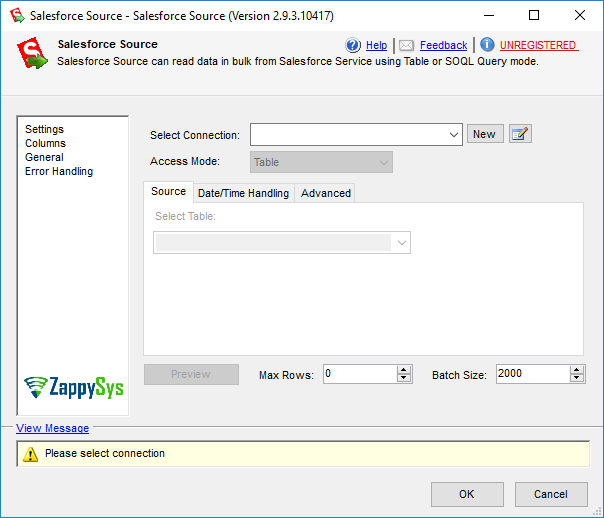This screenshot has height=518, width=604.
Task: Click the OK button
Action: [467, 494]
